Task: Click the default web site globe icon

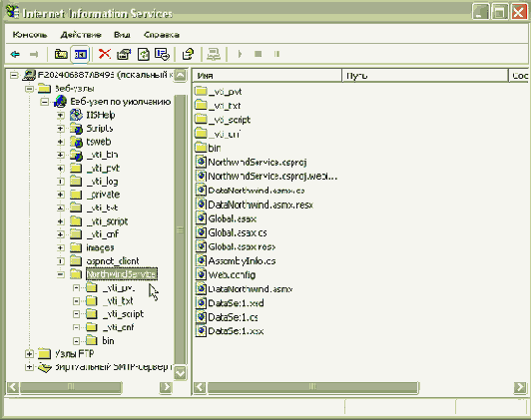Action: click(60, 102)
